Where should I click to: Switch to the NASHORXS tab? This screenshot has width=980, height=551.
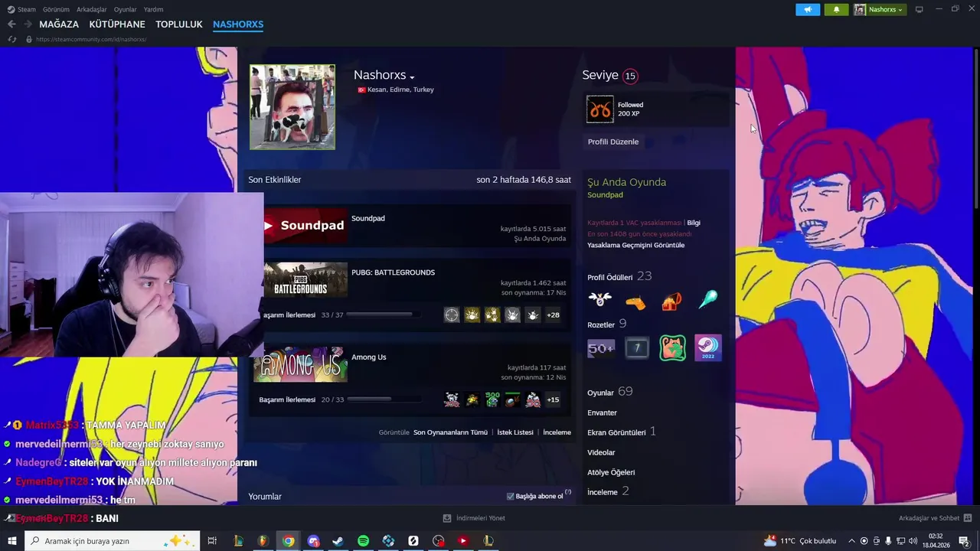coord(238,24)
